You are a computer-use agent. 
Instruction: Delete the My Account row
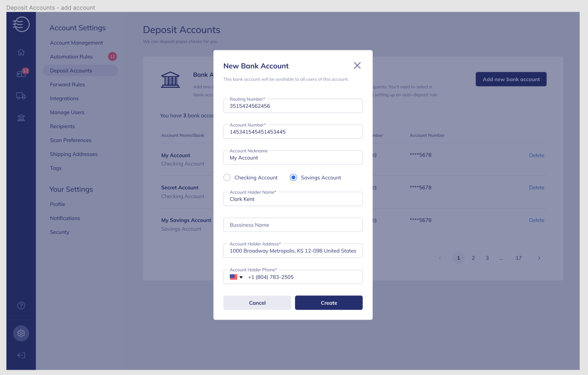(537, 155)
